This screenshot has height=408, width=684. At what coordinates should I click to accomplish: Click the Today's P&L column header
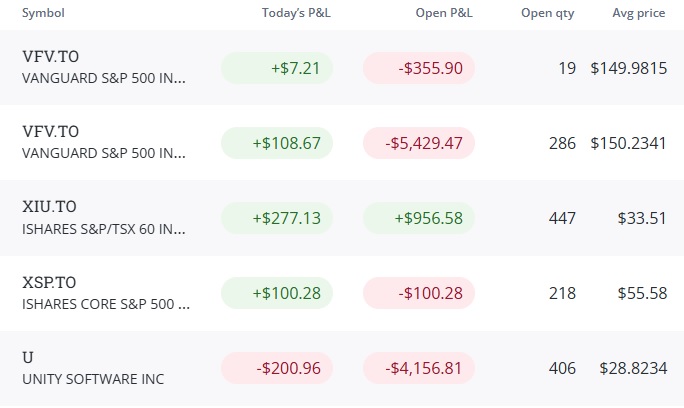[296, 14]
